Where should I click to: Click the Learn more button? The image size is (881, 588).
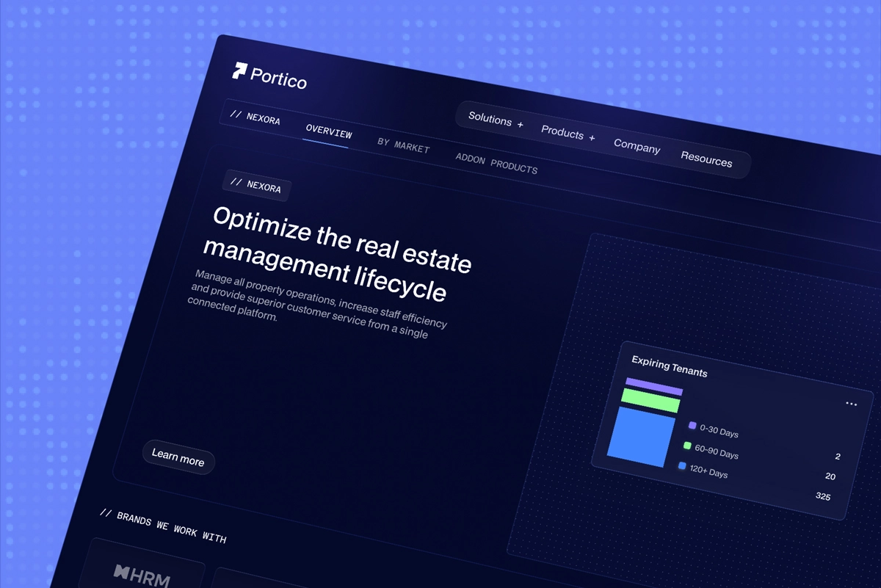coord(178,457)
